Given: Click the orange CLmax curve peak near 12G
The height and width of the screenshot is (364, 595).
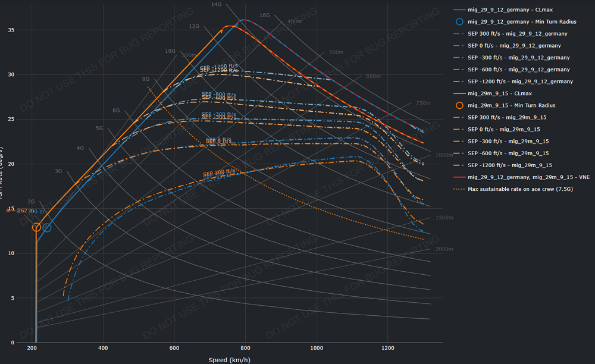Looking at the screenshot, I should [x=230, y=26].
